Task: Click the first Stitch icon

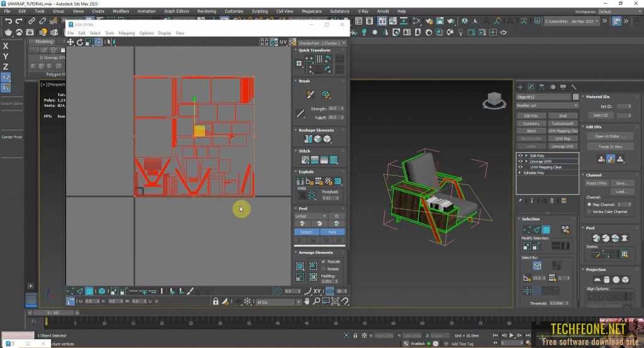Action: click(x=306, y=160)
